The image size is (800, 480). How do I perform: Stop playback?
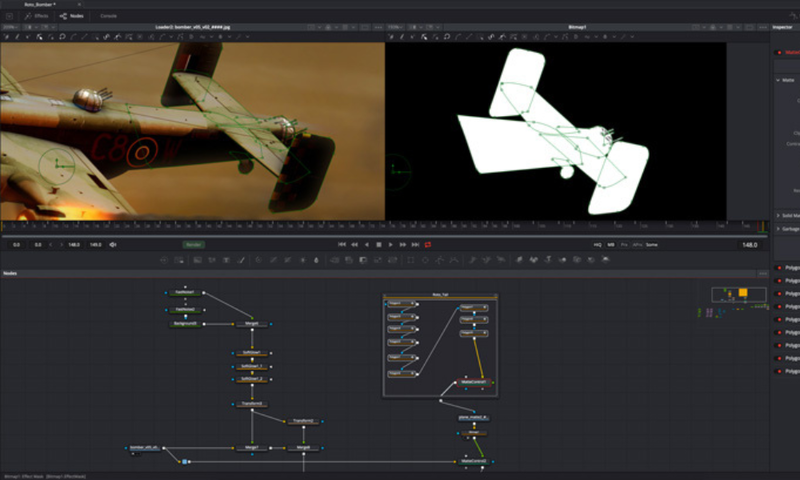(379, 245)
